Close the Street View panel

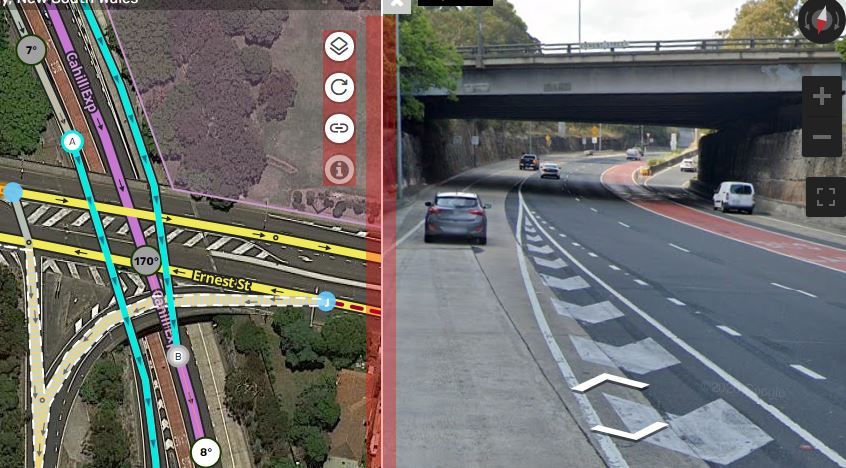[397, 5]
